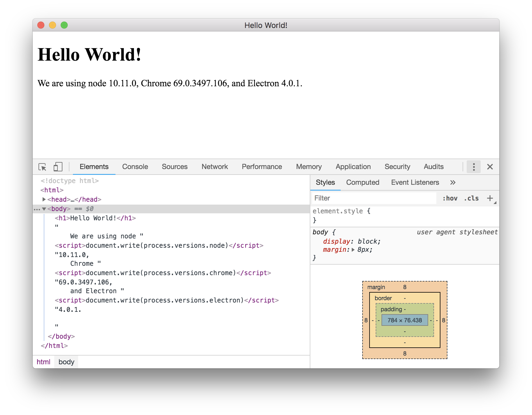Select the process.versions.electron script element
Image resolution: width=532 pixels, height=415 pixels.
[167, 300]
